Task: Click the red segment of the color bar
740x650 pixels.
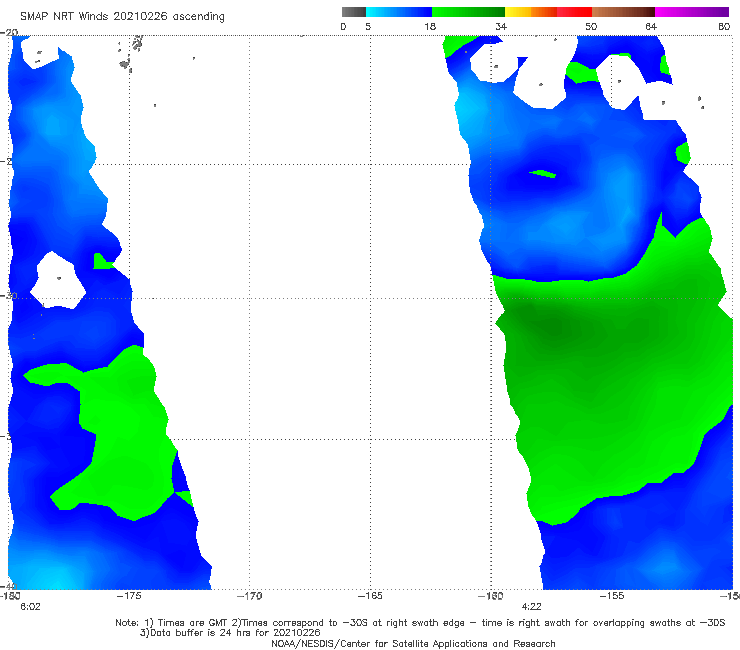Action: (574, 12)
